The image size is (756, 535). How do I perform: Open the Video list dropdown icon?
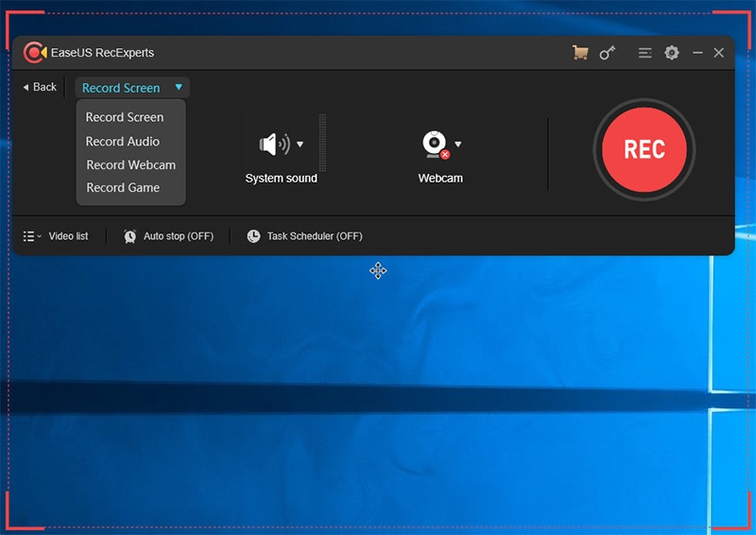[x=32, y=236]
